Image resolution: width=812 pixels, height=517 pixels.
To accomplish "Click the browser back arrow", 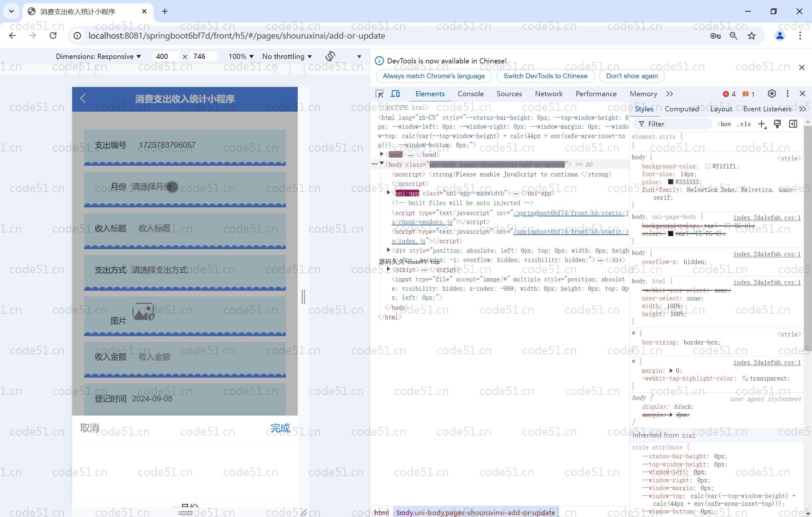I will coord(13,36).
